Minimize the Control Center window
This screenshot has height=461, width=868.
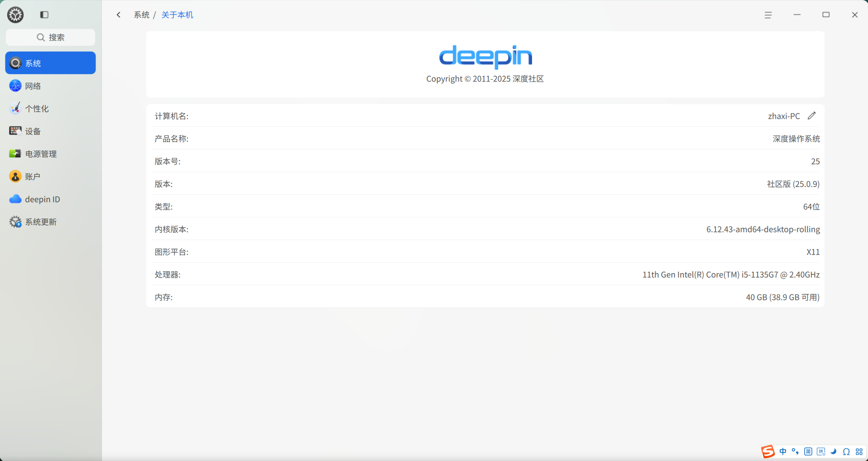pyautogui.click(x=797, y=15)
